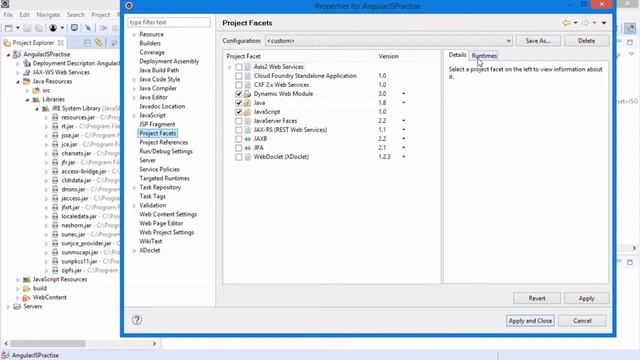The height and width of the screenshot is (360, 640).
Task: Expand the Java Code Style node
Action: pyautogui.click(x=134, y=80)
